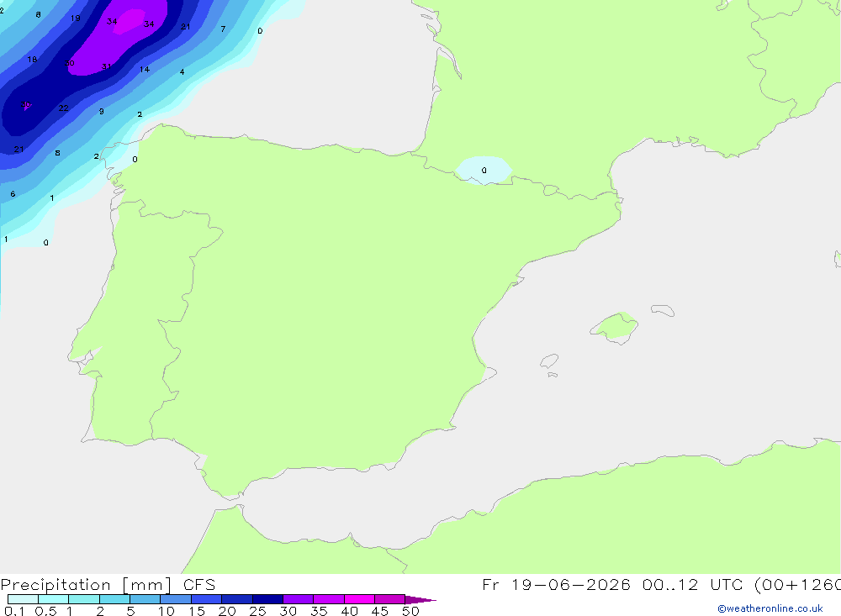841x616 pixels.
Task: Choose the 30–35 mm purple legend box
Action: pyautogui.click(x=298, y=599)
